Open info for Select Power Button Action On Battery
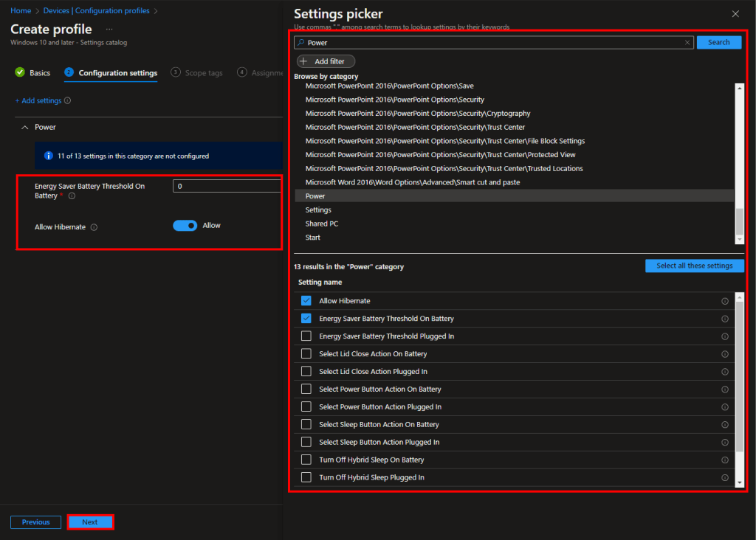Viewport: 756px width, 540px height. tap(724, 389)
